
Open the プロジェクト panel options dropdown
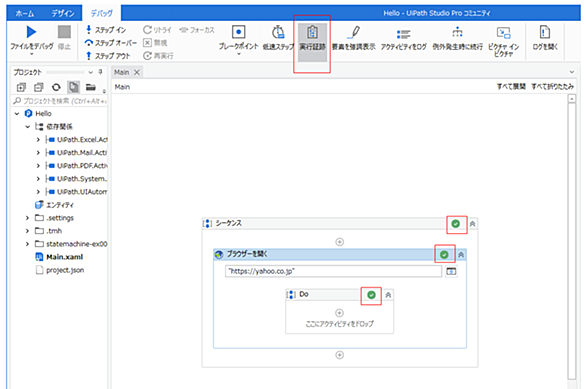(x=90, y=72)
